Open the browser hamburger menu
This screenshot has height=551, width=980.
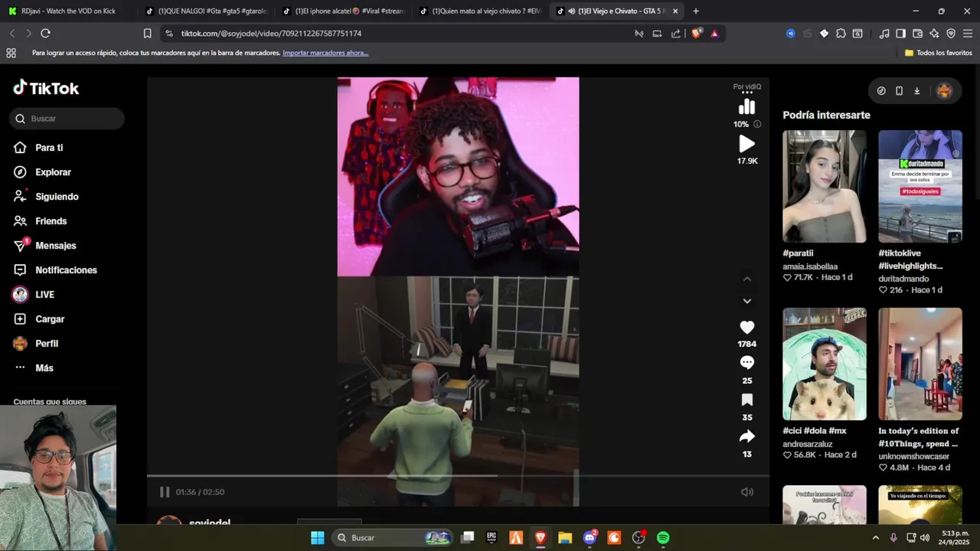click(968, 33)
